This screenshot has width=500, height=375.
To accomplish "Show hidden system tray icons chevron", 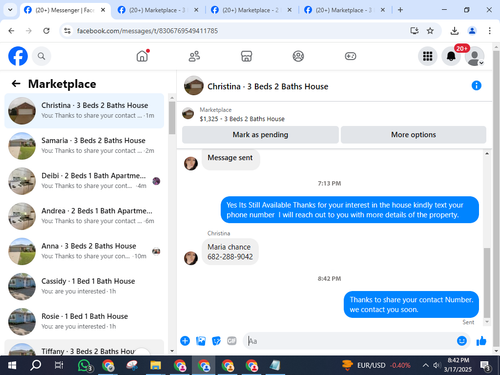I will [426, 365].
